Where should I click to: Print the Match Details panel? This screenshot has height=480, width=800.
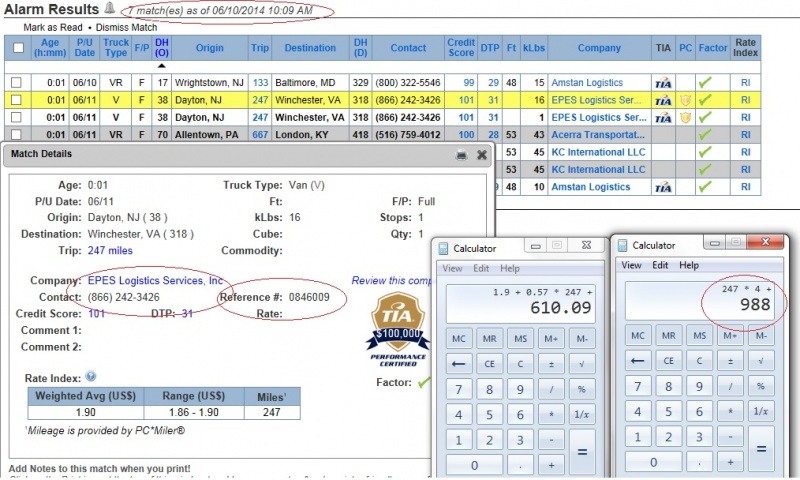point(461,155)
